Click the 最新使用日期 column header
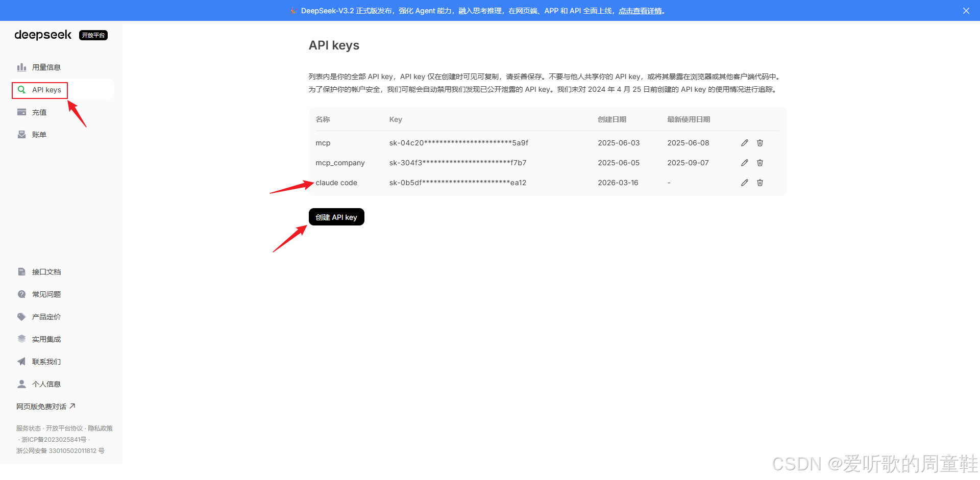Image resolution: width=980 pixels, height=480 pixels. 689,119
